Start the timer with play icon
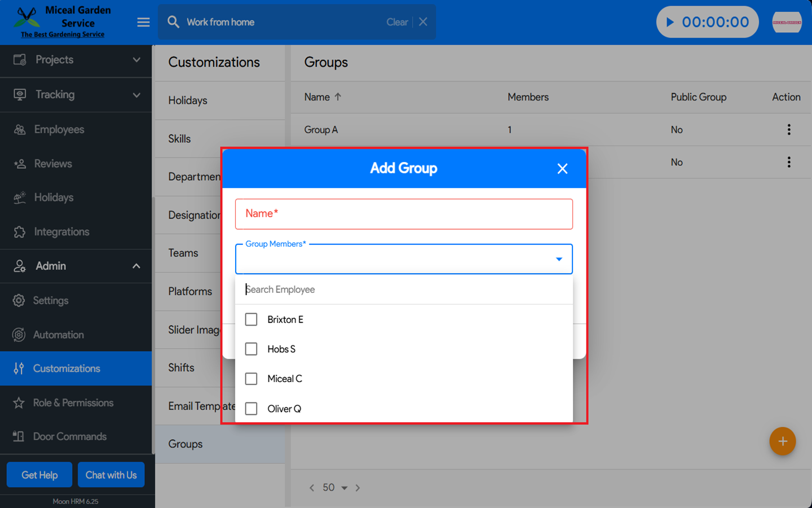 click(x=670, y=22)
